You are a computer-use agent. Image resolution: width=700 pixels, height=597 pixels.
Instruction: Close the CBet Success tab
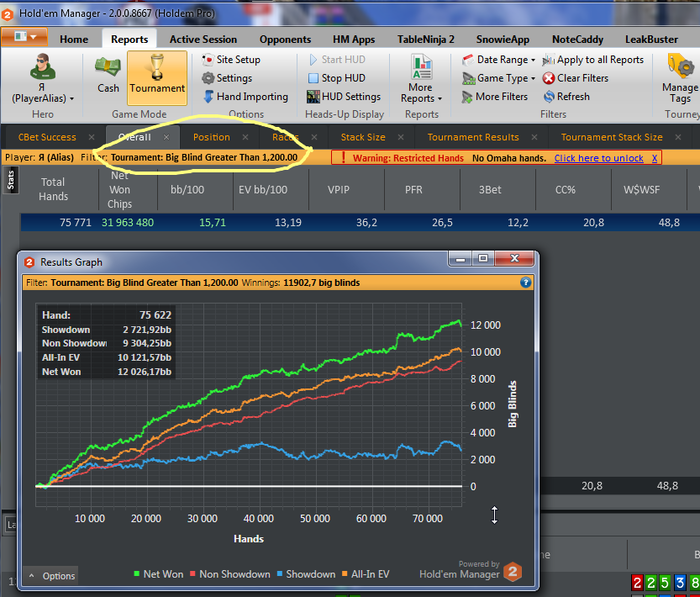pyautogui.click(x=92, y=137)
